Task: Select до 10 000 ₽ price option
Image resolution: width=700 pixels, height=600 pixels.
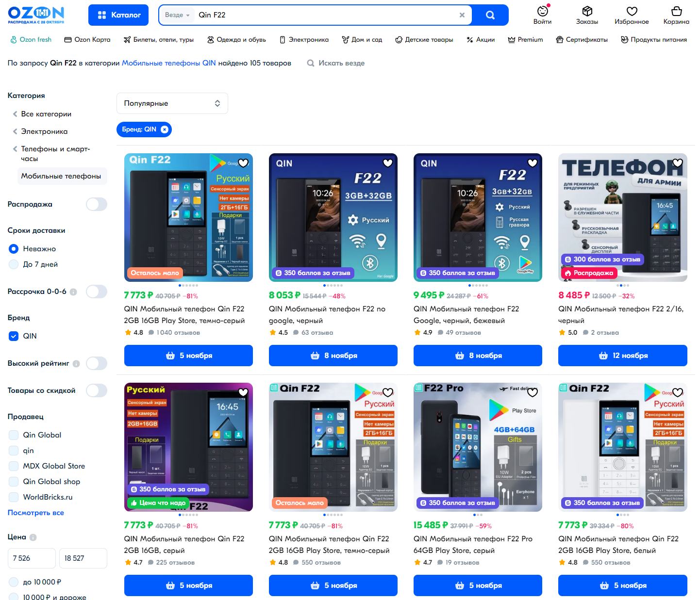Action: point(14,582)
